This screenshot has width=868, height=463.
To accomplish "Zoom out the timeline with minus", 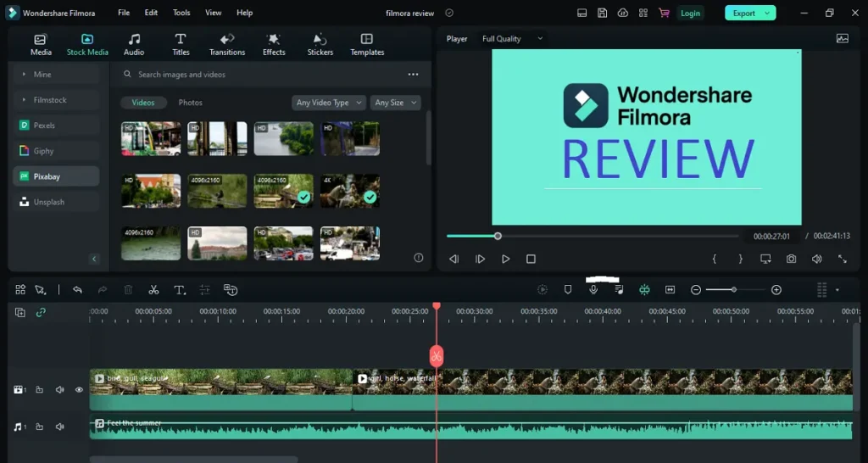I will 696,290.
